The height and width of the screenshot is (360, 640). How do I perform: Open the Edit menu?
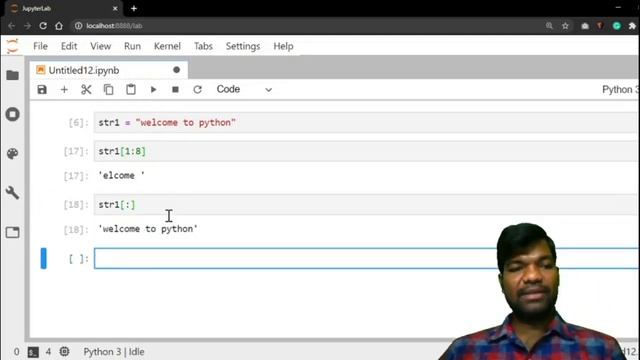[x=69, y=46]
